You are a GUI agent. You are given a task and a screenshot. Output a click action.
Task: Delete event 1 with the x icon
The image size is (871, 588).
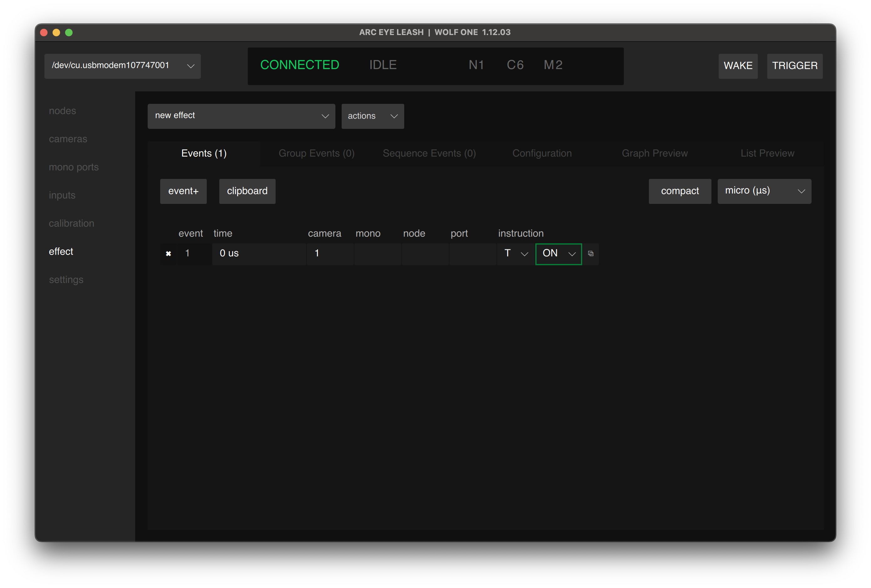click(x=168, y=254)
